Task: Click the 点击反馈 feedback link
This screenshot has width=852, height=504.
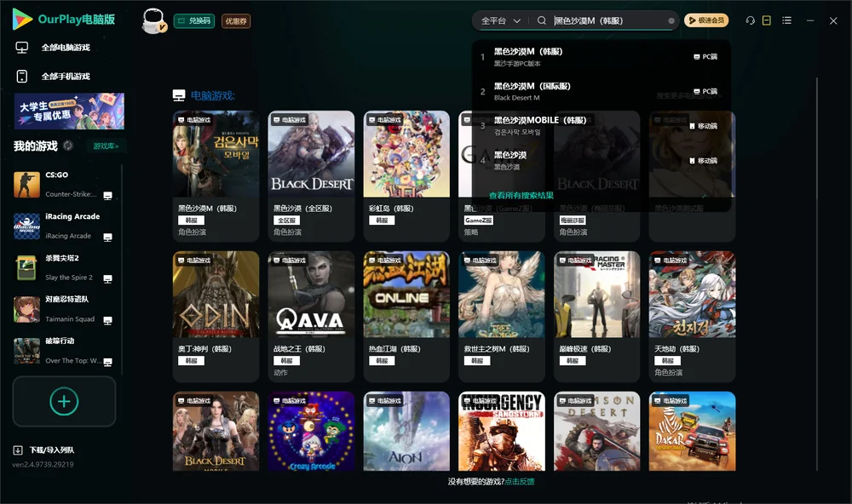Action: point(520,481)
